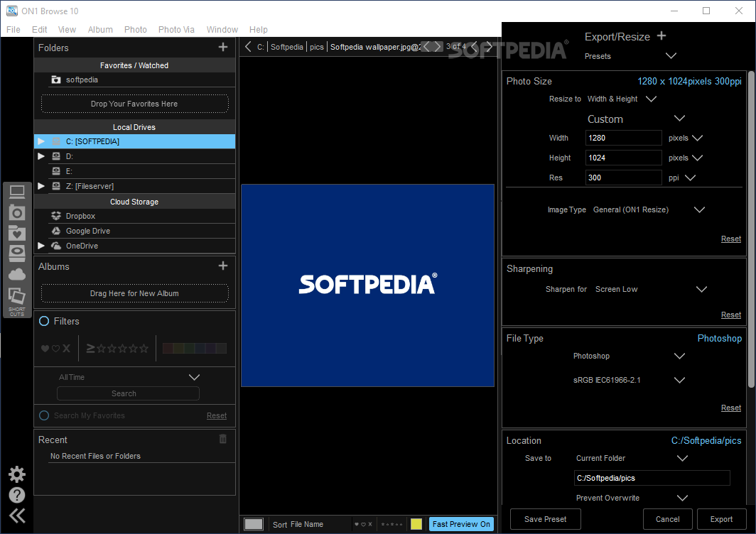The width and height of the screenshot is (756, 534).
Task: Add a folder with the Folders plus icon
Action: [x=223, y=47]
